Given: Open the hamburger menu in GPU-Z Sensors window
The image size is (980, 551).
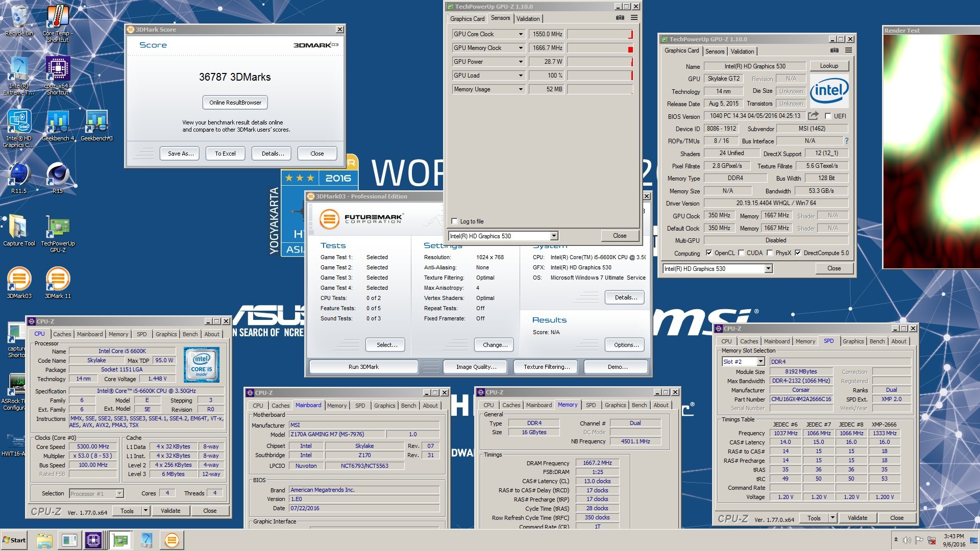Looking at the screenshot, I should [634, 18].
